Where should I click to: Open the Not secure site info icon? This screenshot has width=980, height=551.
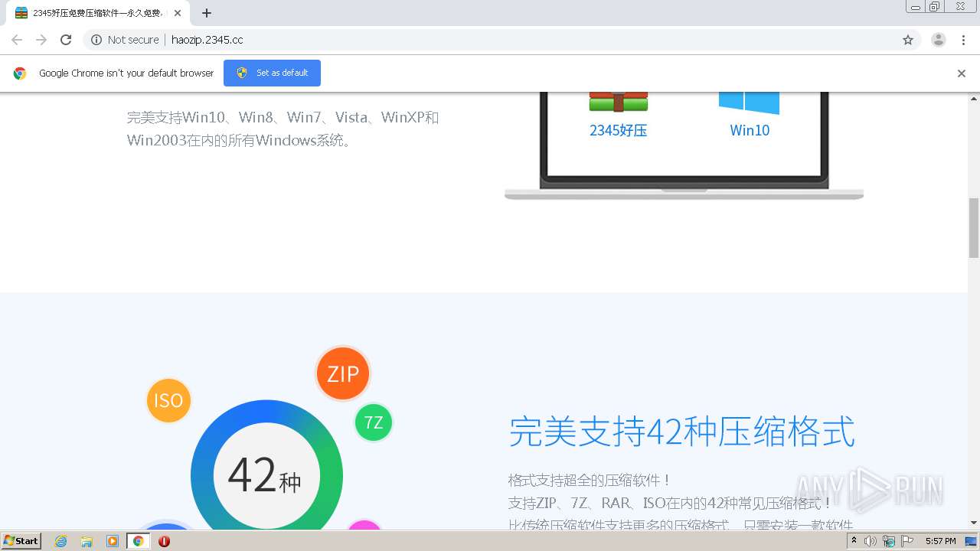(96, 40)
